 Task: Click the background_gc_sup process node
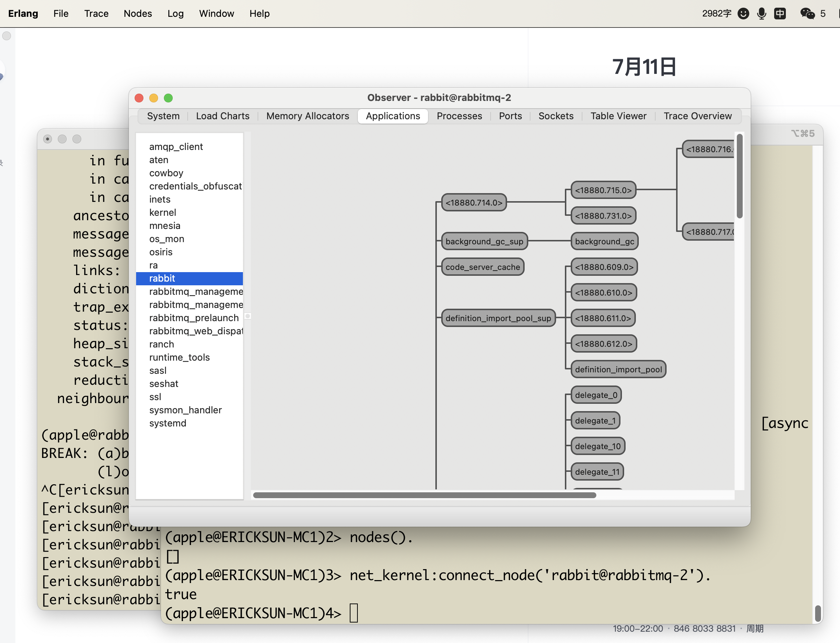484,241
